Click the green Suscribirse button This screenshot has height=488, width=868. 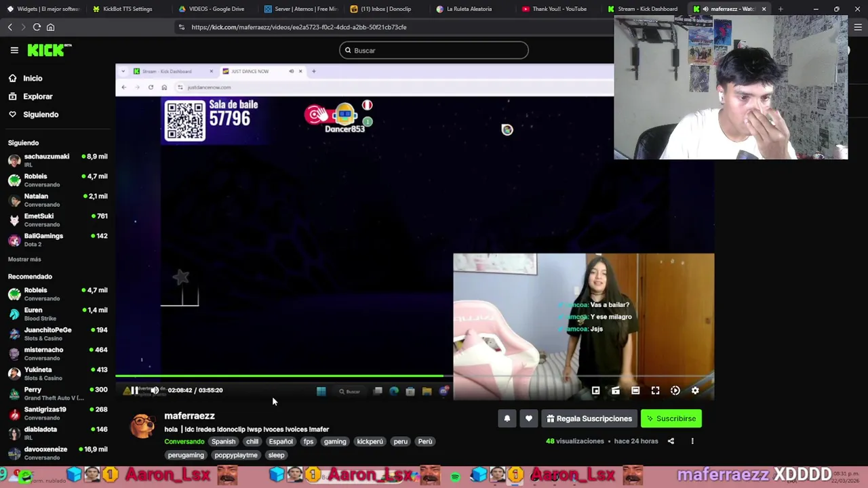coord(671,419)
